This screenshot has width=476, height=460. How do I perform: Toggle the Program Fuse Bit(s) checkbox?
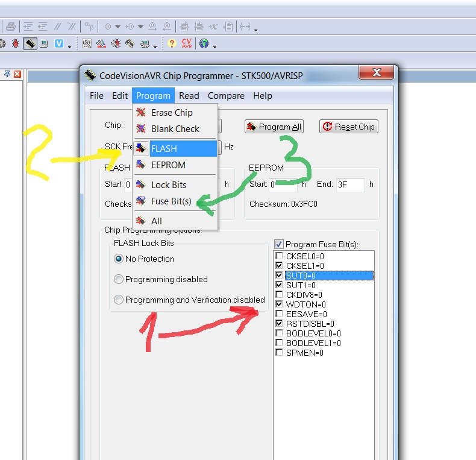(279, 244)
